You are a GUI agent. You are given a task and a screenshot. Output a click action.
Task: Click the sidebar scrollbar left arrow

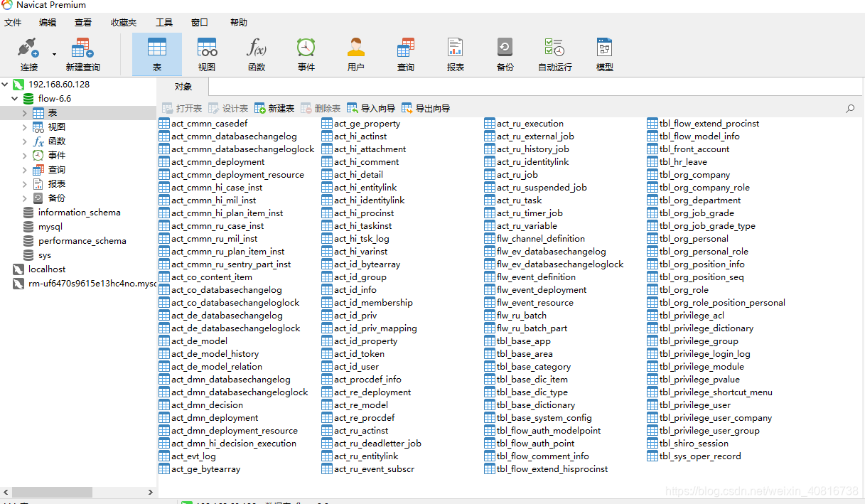pos(6,492)
